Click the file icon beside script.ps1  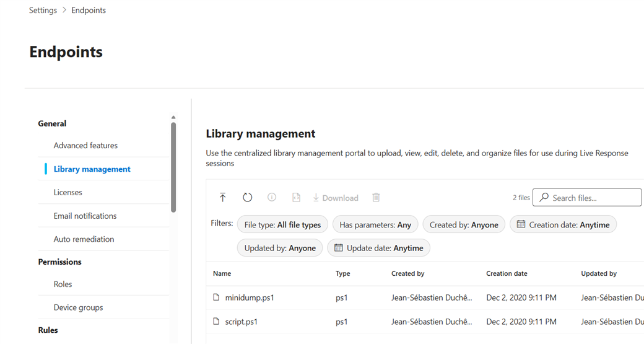pyautogui.click(x=216, y=322)
